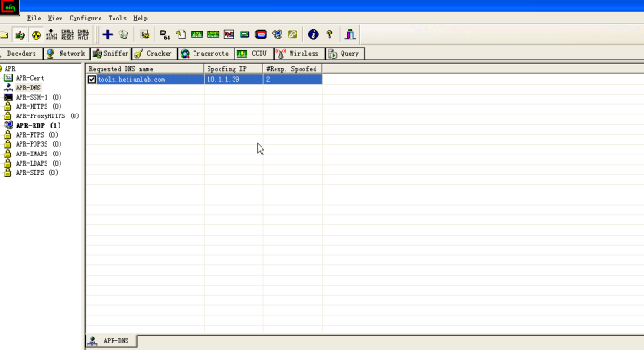Viewport: 644px width, 350px height.
Task: Sort by Spoofing IP column header
Action: [234, 69]
